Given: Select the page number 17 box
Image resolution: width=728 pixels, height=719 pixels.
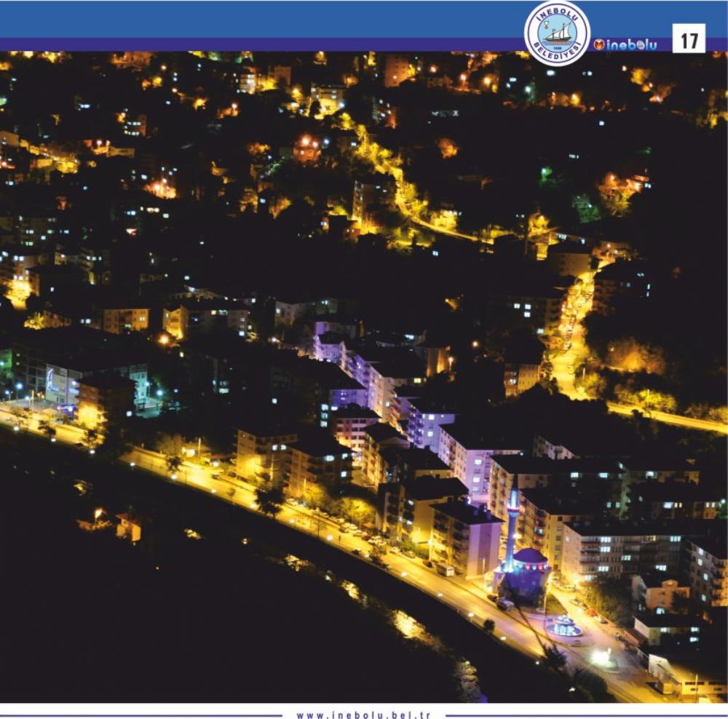Looking at the screenshot, I should 688,38.
